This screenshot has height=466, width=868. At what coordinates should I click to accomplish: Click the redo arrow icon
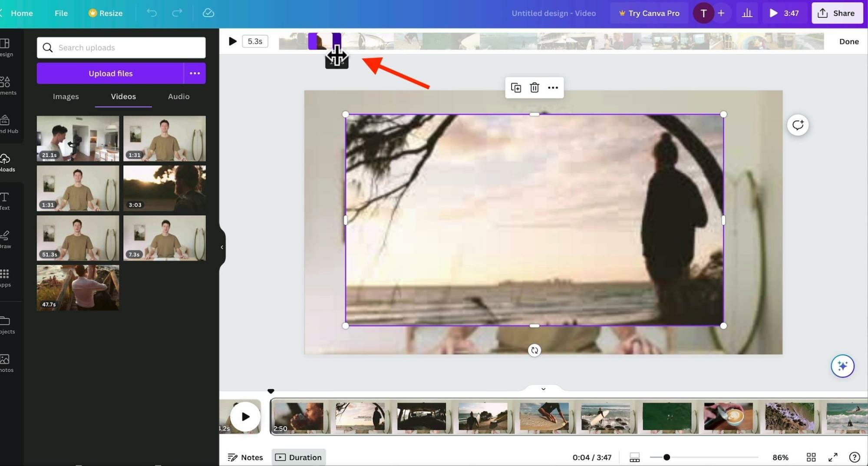[177, 13]
